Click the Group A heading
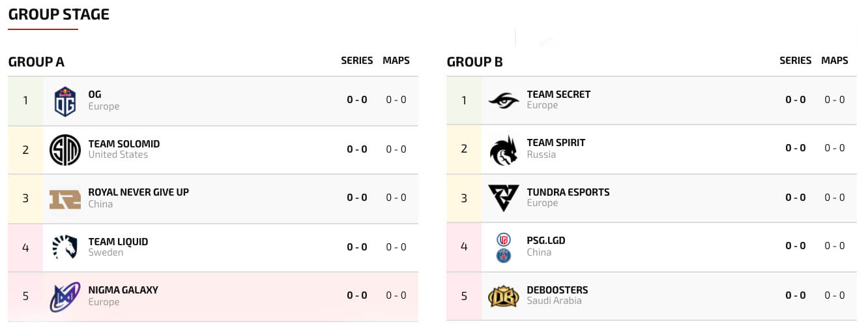 36,62
